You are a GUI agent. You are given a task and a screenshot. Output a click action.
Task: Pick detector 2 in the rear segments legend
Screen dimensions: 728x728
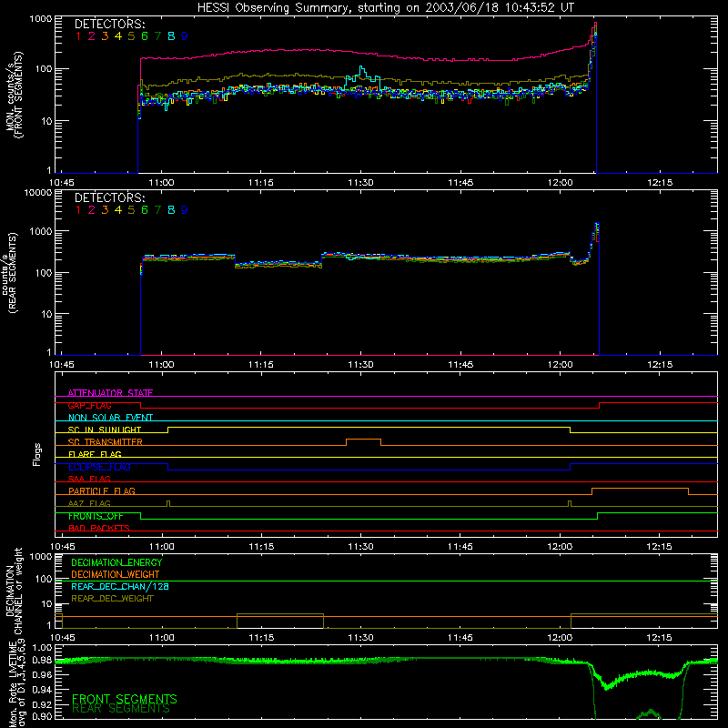pos(92,210)
